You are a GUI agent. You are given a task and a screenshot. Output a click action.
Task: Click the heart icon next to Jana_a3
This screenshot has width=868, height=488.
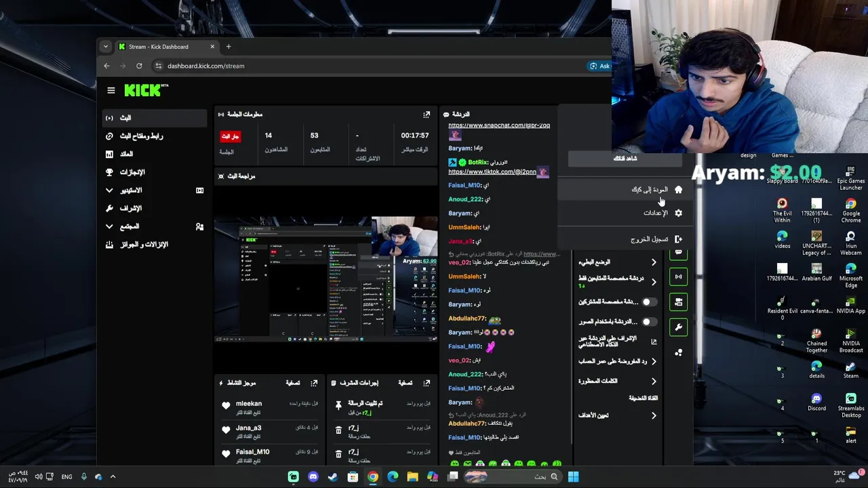pos(226,430)
